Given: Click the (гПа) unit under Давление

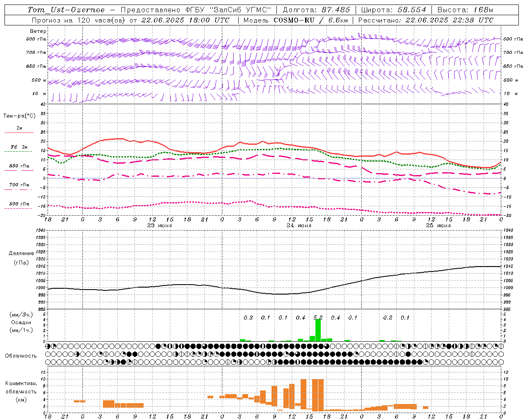Looking at the screenshot, I should coord(21,263).
